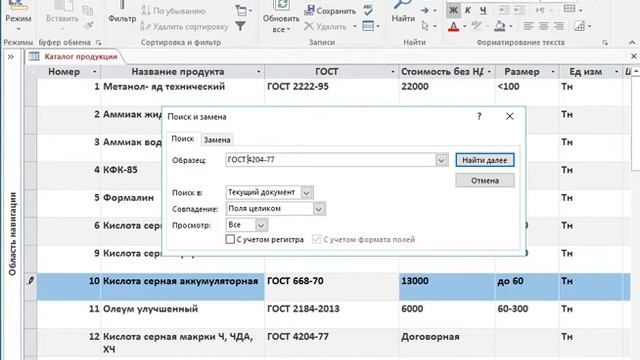Click the Найти далее button

click(484, 160)
